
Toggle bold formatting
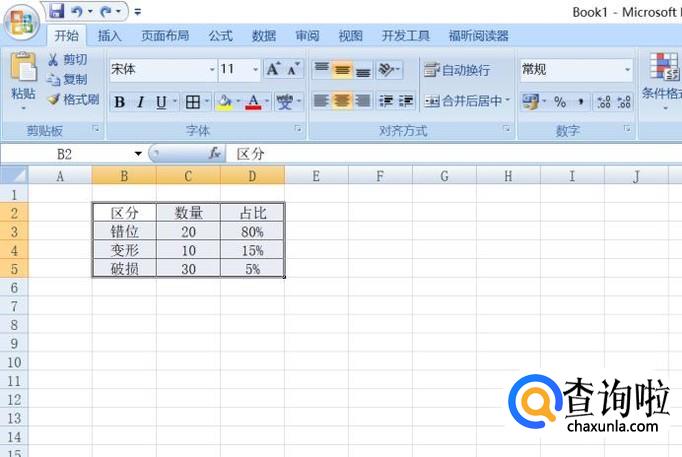tap(120, 102)
